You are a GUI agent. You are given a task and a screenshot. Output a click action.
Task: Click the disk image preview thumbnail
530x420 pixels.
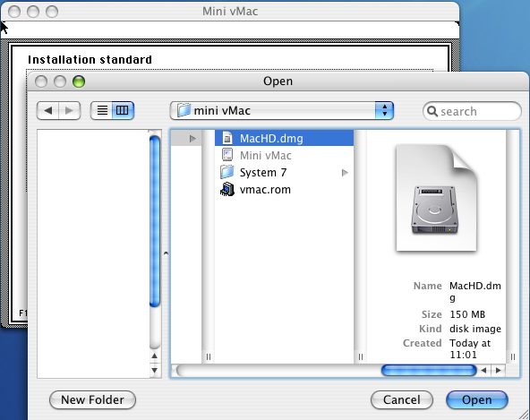pyautogui.click(x=436, y=198)
